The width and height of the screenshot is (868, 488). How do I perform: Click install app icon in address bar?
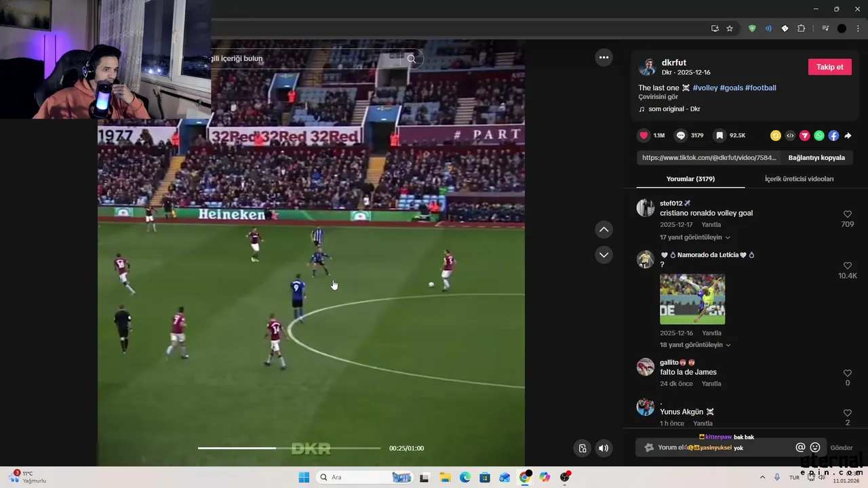coord(715,28)
